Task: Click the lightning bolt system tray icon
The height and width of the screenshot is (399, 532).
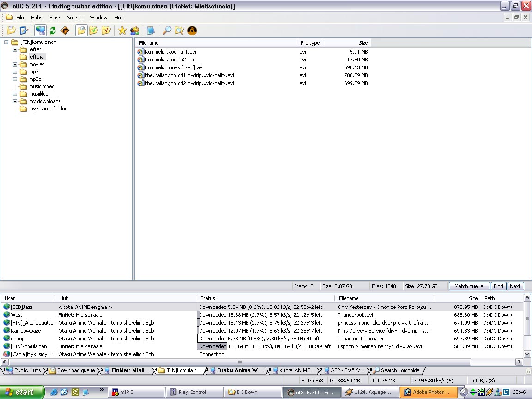Action: coord(489,392)
